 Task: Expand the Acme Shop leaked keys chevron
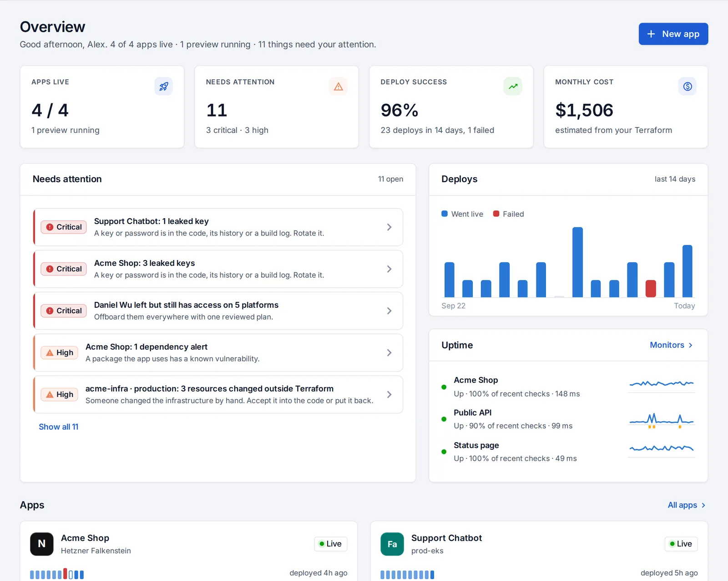point(389,269)
